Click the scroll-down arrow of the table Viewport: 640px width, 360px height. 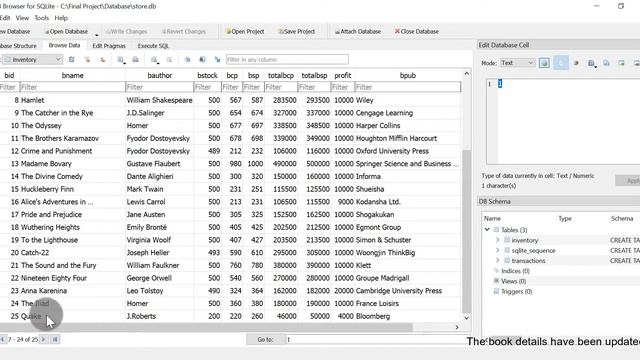tap(466, 318)
